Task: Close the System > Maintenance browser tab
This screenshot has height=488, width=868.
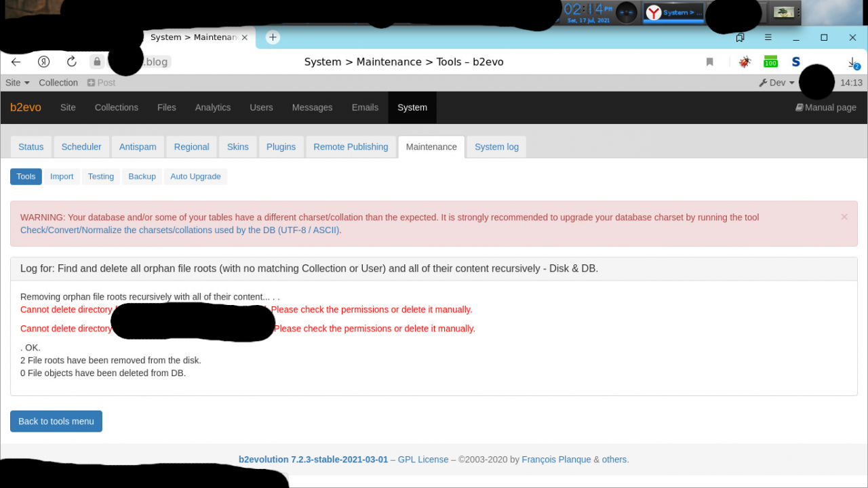Action: 244,37
